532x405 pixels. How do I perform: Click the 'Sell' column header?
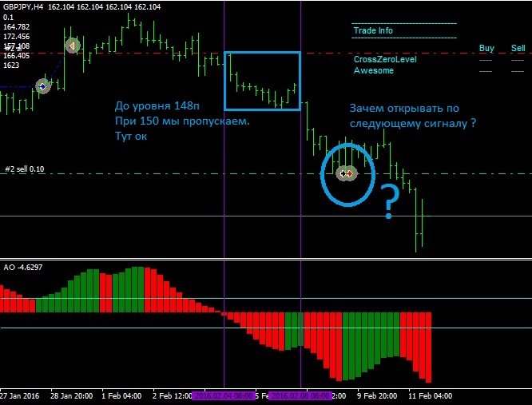click(518, 48)
